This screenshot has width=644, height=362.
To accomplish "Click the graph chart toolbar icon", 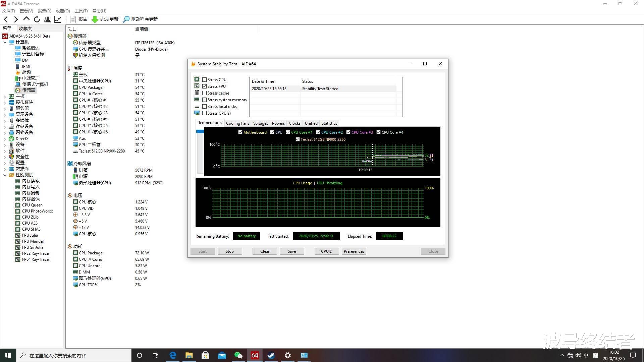I will pyautogui.click(x=58, y=19).
